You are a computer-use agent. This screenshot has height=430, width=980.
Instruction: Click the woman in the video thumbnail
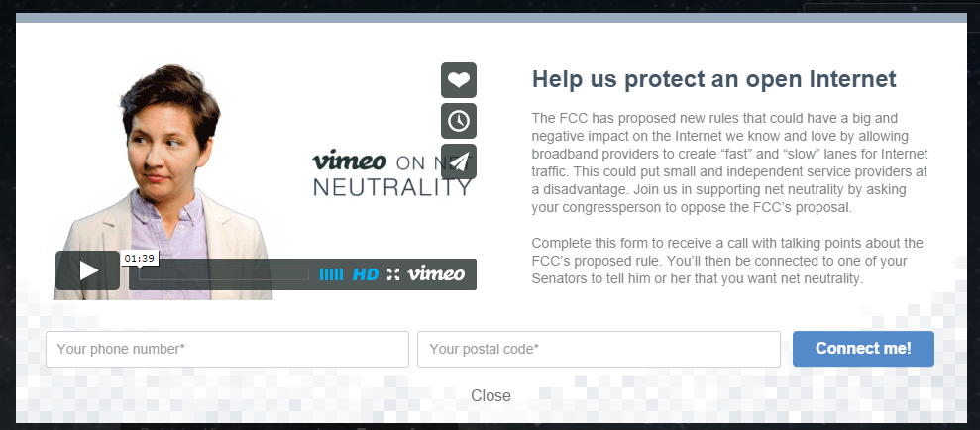[163, 181]
